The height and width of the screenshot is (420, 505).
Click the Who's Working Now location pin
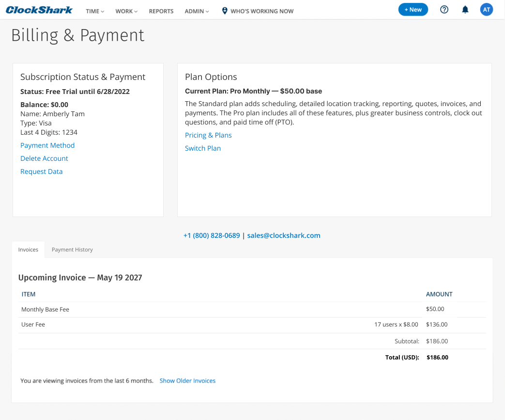(x=225, y=11)
